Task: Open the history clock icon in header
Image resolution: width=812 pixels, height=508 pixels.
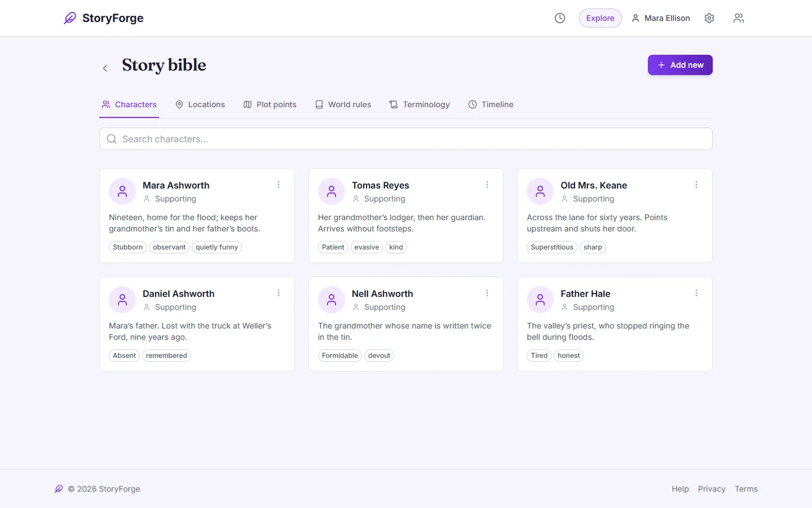Action: coord(560,18)
